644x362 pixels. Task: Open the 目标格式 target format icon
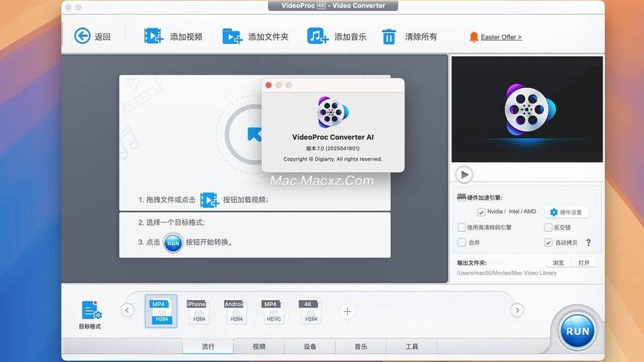click(x=91, y=310)
